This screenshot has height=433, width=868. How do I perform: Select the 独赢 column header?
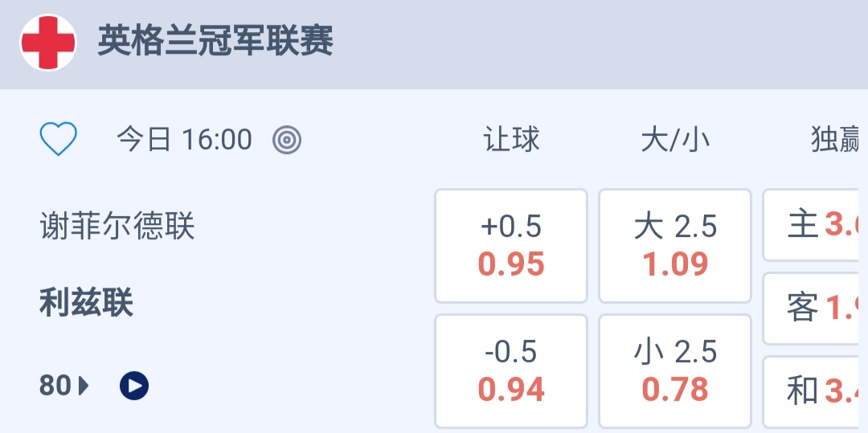click(836, 140)
